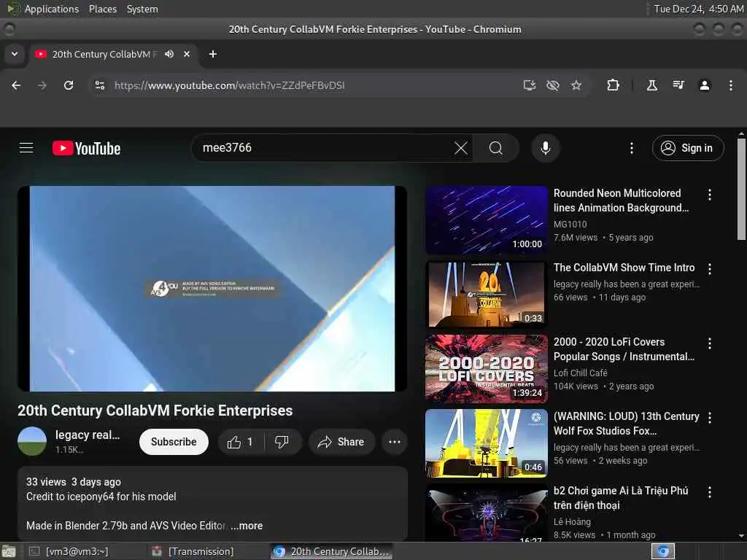Open the browser profile icon

705,85
